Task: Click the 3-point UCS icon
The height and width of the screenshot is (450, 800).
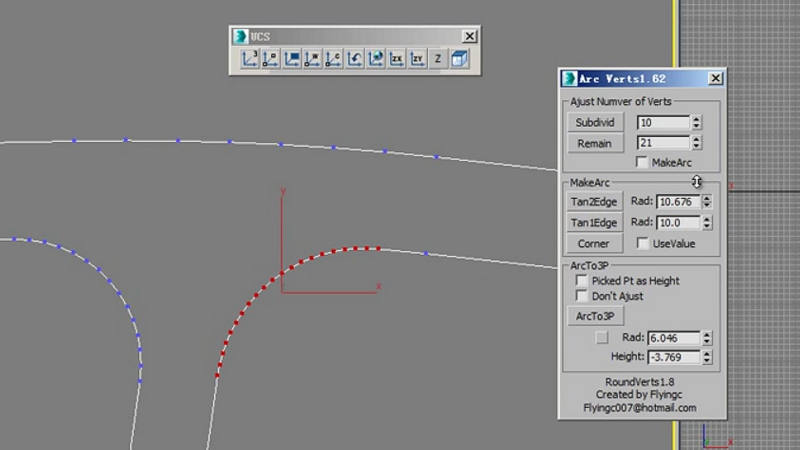Action: (250, 59)
